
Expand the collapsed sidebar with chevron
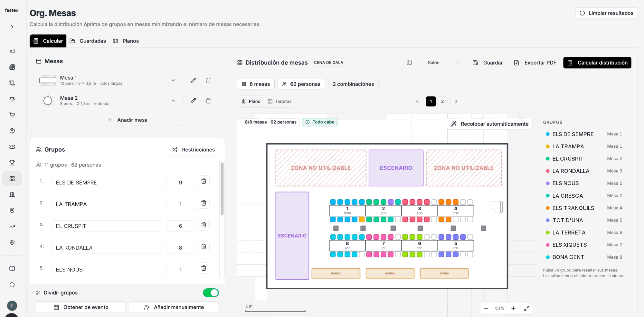[12, 27]
